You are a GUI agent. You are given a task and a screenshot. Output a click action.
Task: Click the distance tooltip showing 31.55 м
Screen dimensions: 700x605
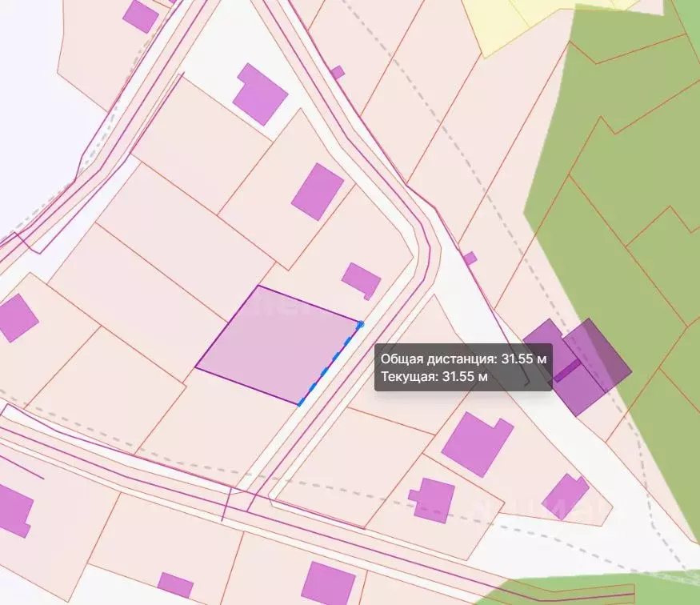click(x=463, y=367)
